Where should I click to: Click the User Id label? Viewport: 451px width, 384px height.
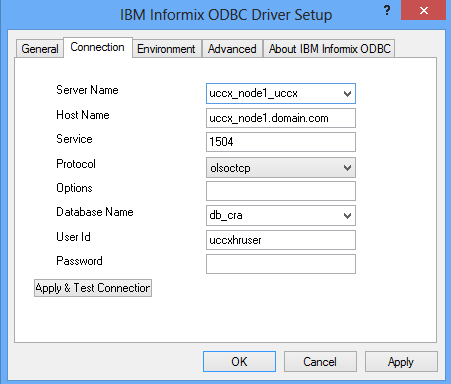[73, 237]
